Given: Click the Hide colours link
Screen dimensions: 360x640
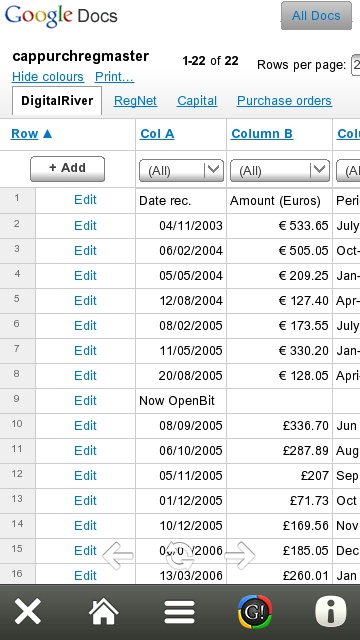Looking at the screenshot, I should coord(48,77).
